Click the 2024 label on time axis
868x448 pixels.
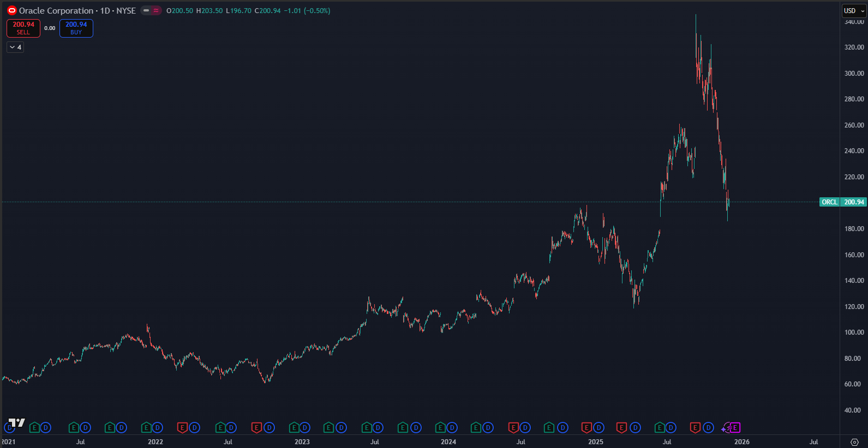click(x=448, y=442)
